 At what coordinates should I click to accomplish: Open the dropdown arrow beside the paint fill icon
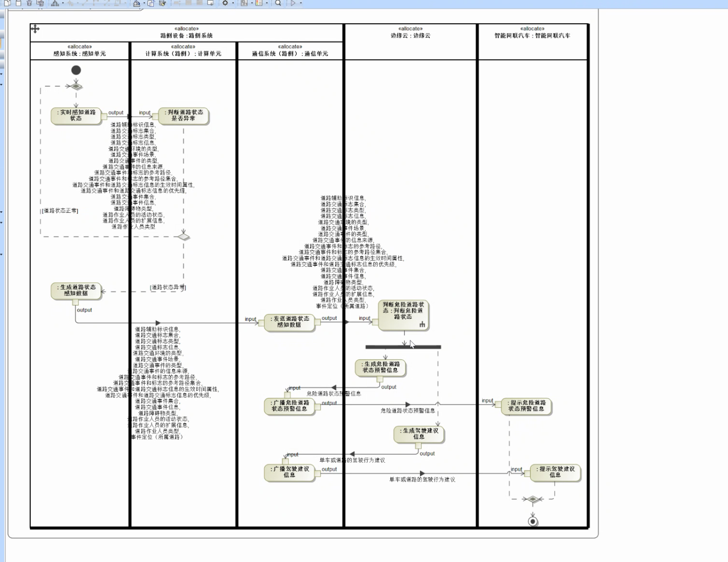pyautogui.click(x=143, y=3)
